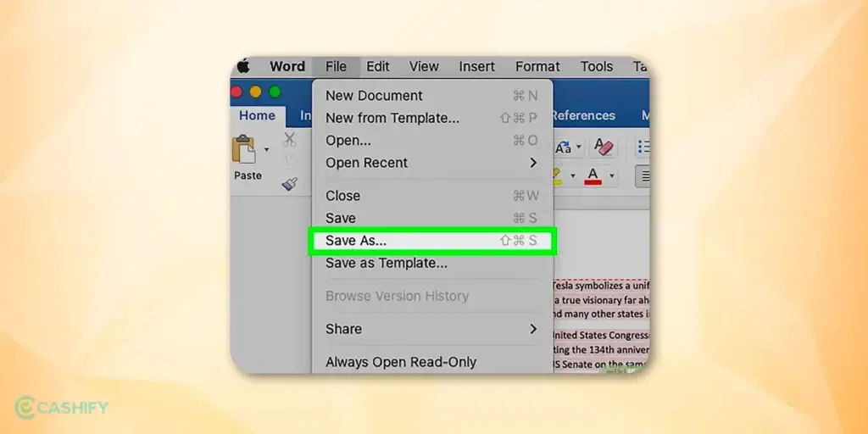
Task: Click the File menu in menu bar
Action: (x=336, y=66)
